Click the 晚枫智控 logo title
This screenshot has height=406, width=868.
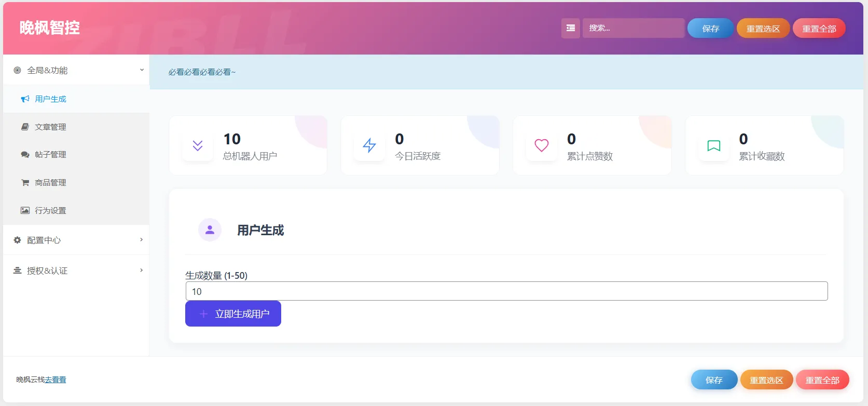50,28
